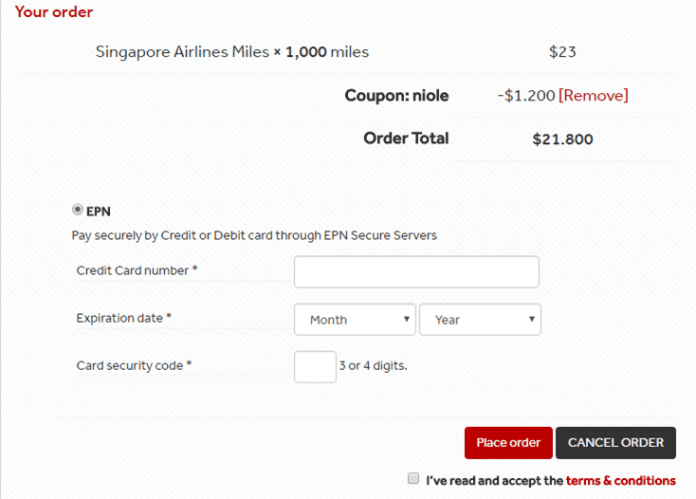Click the CANCEL ORDER button
696x499 pixels.
click(x=616, y=443)
